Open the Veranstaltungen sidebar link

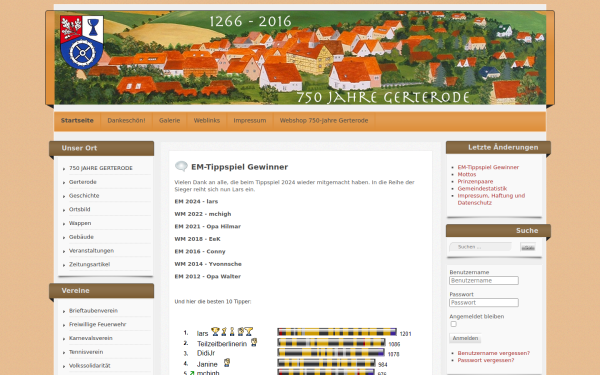point(91,251)
